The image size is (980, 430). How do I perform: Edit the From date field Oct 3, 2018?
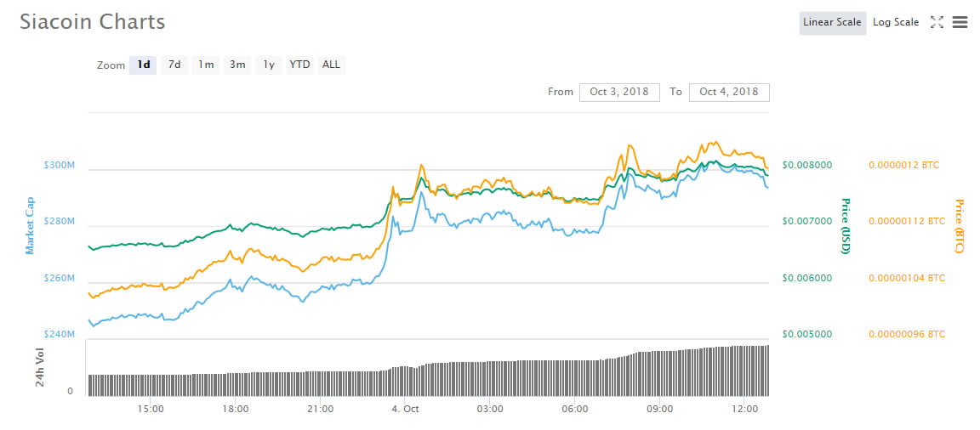(x=619, y=92)
